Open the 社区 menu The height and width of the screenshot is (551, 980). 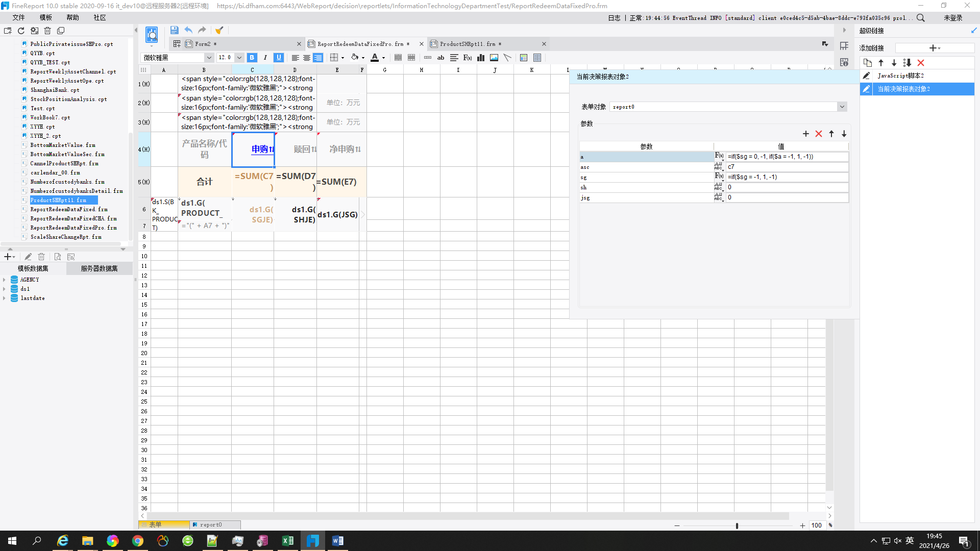[x=100, y=17]
